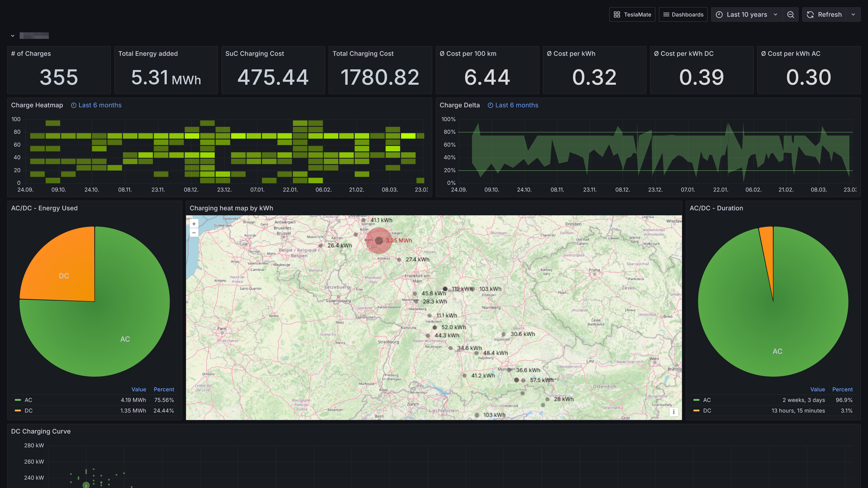This screenshot has width=868, height=488.
Task: Zoom in on charging map
Action: tap(194, 224)
